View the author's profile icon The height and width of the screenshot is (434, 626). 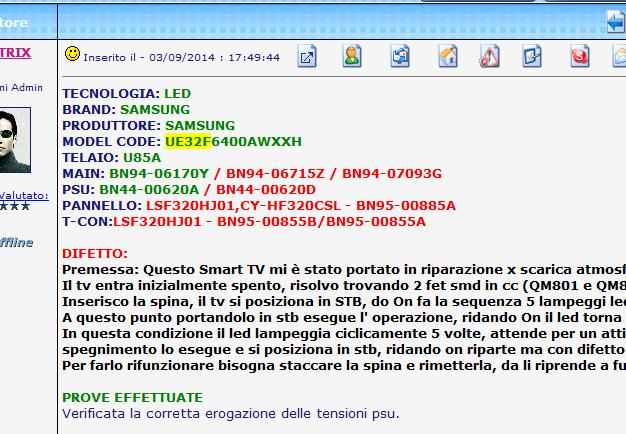click(x=352, y=57)
